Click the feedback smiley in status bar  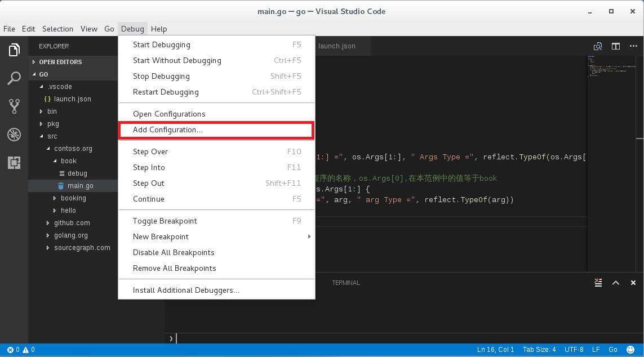pos(630,350)
